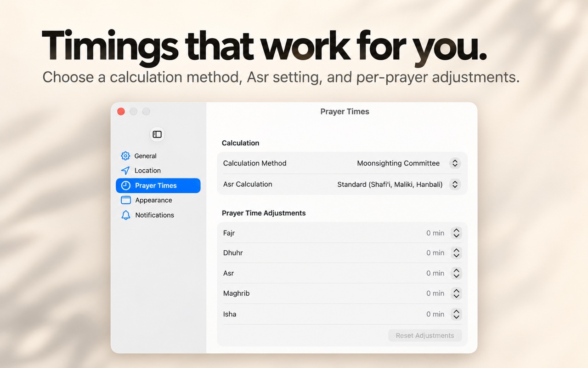Open the Asr Calculation dropdown
The height and width of the screenshot is (368, 588).
(455, 184)
